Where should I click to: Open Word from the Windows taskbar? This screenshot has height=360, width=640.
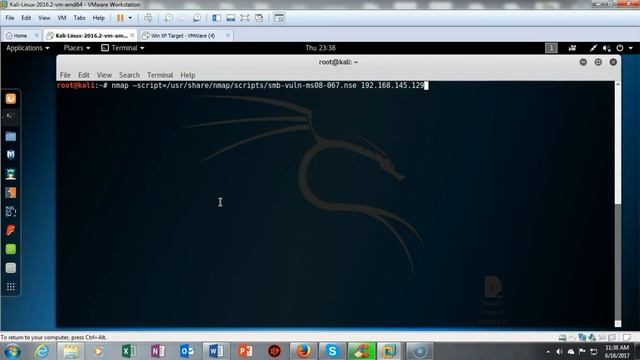216,351
